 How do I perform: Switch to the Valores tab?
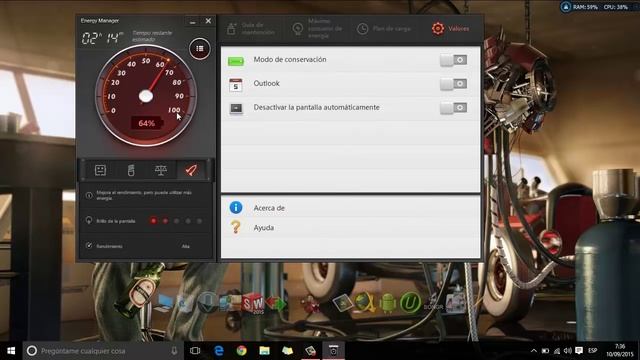pos(451,29)
